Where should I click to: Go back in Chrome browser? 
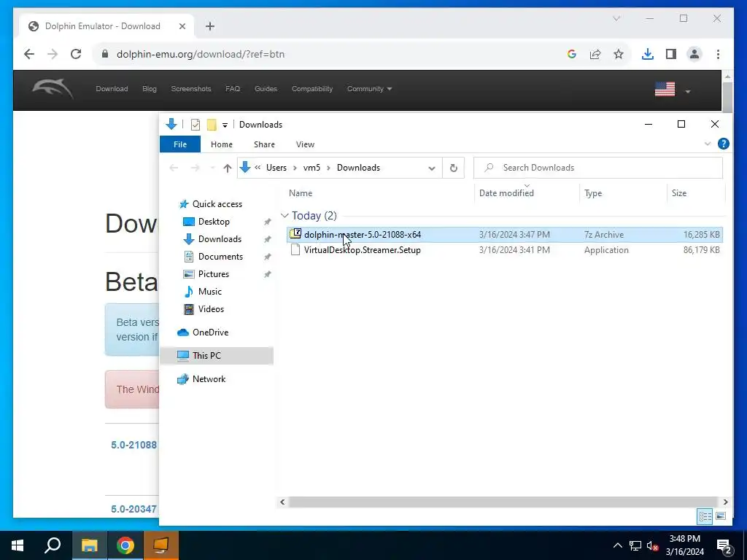(29, 54)
